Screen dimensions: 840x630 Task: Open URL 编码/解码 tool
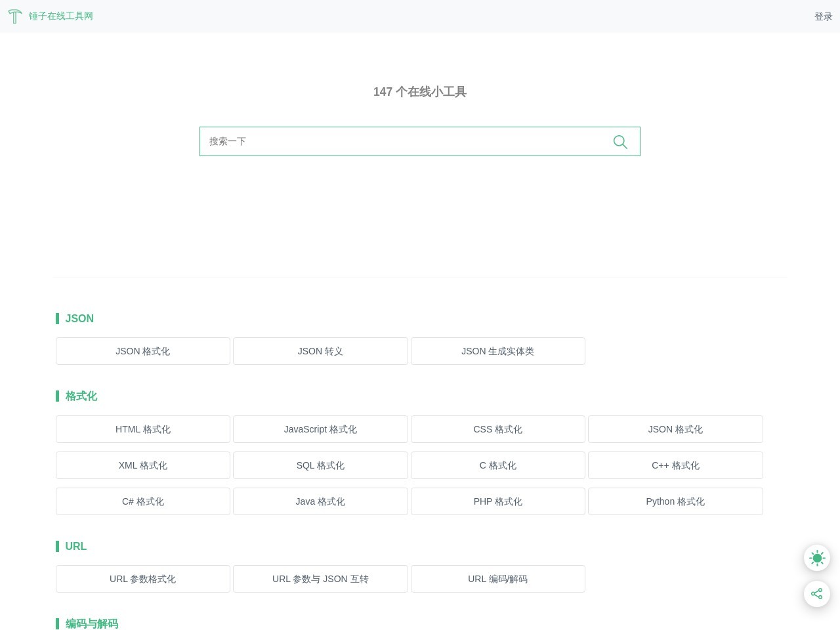pyautogui.click(x=498, y=579)
